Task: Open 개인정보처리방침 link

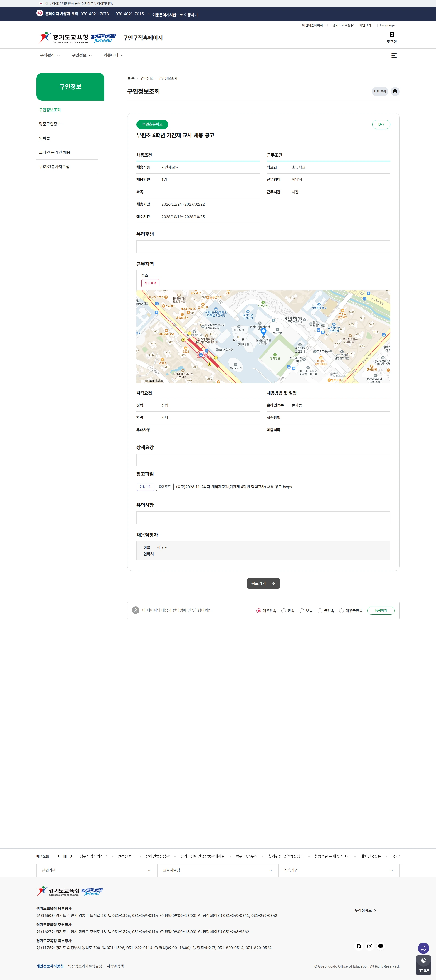Action: click(x=50, y=966)
